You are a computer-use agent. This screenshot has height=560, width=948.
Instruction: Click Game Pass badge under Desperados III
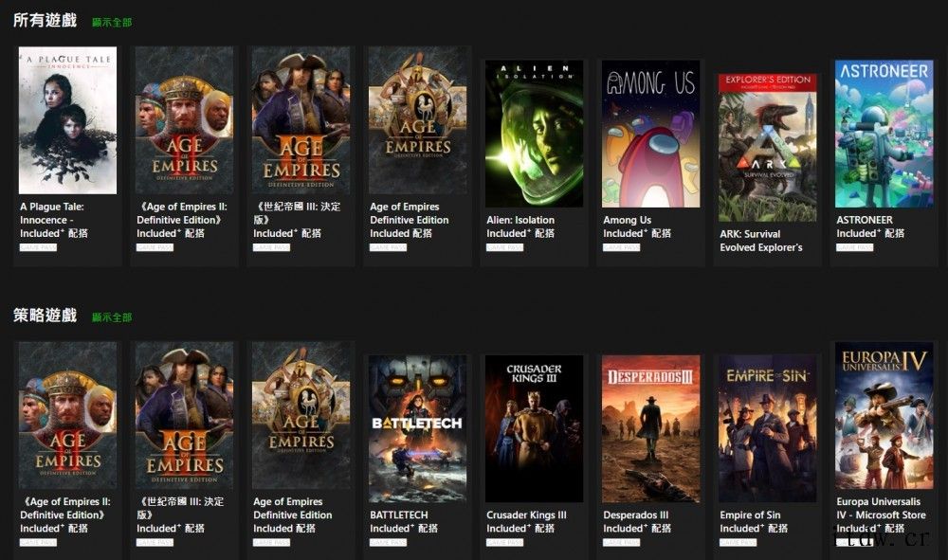click(622, 542)
